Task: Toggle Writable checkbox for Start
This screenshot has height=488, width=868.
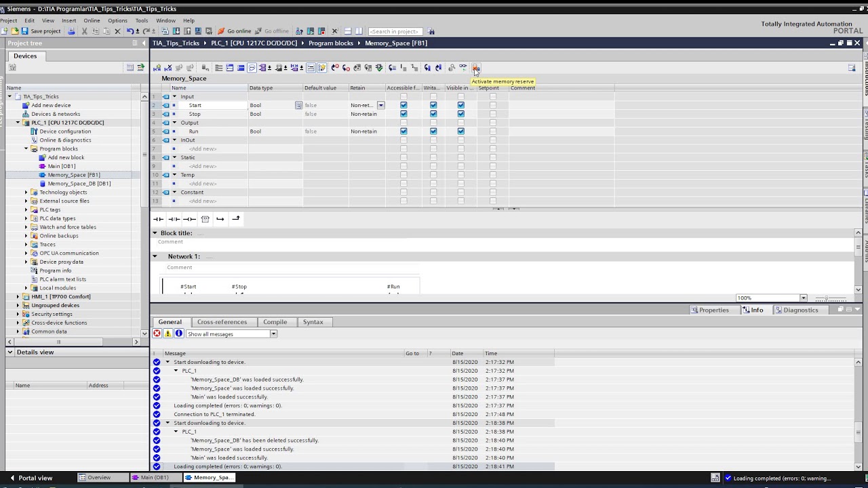Action: pos(433,105)
